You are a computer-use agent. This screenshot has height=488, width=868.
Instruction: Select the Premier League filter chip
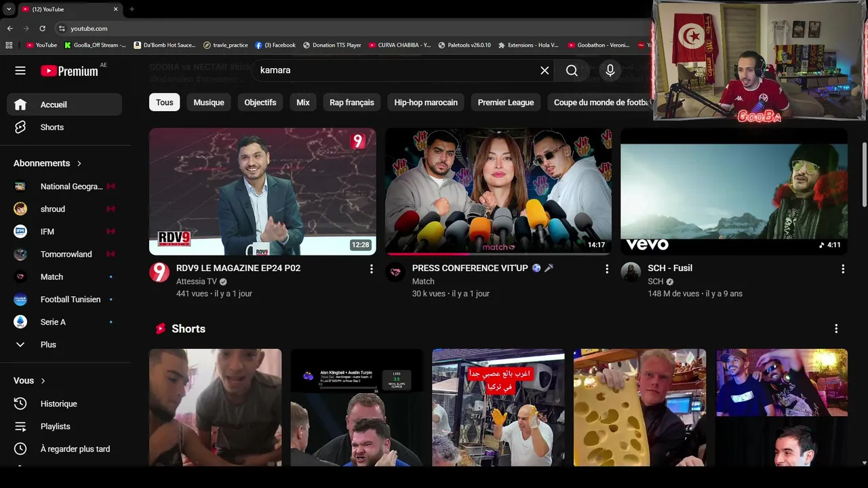click(506, 102)
